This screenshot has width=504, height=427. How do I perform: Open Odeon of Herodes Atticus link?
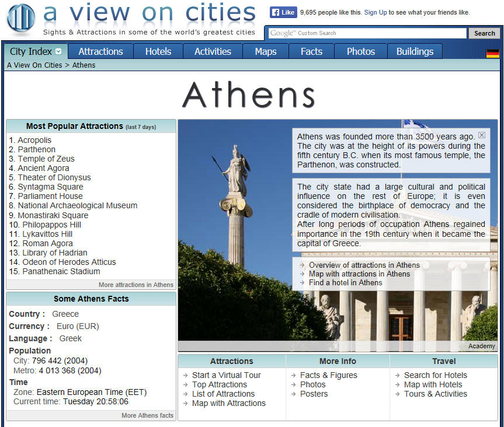point(69,262)
